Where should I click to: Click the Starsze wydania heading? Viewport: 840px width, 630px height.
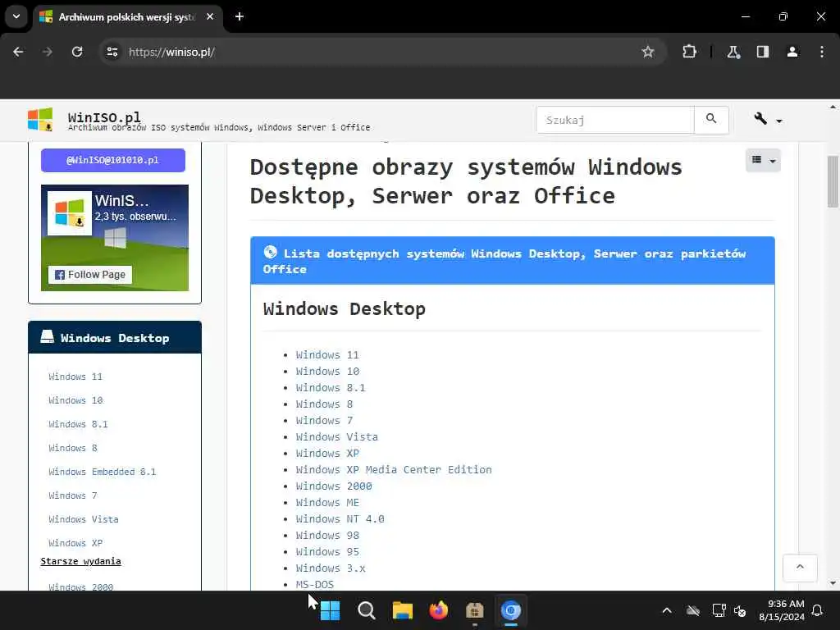[81, 561]
